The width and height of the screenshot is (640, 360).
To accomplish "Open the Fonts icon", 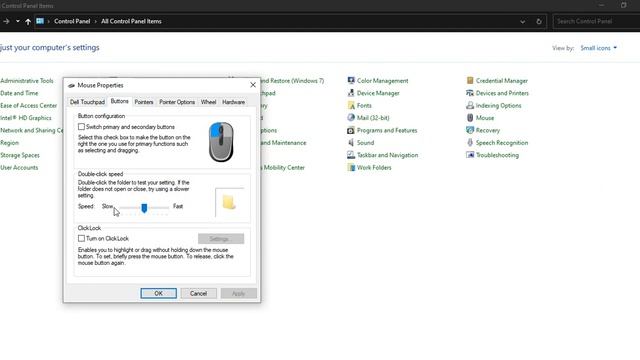I will click(x=351, y=105).
